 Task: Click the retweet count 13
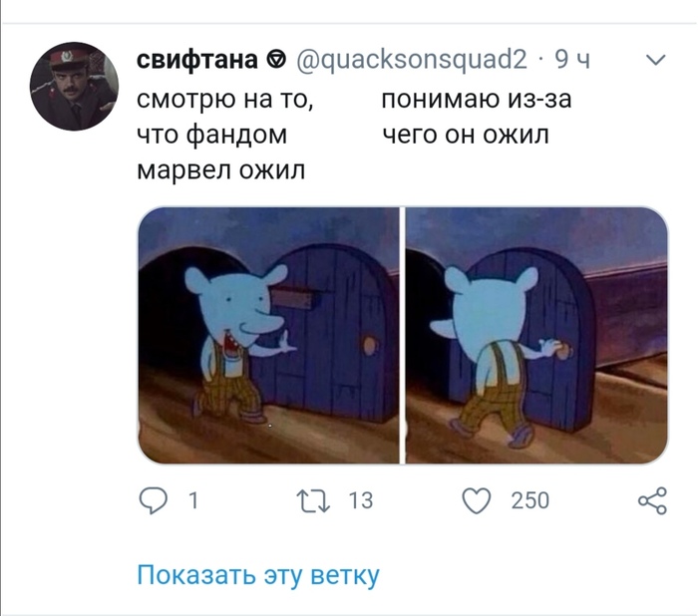click(361, 500)
